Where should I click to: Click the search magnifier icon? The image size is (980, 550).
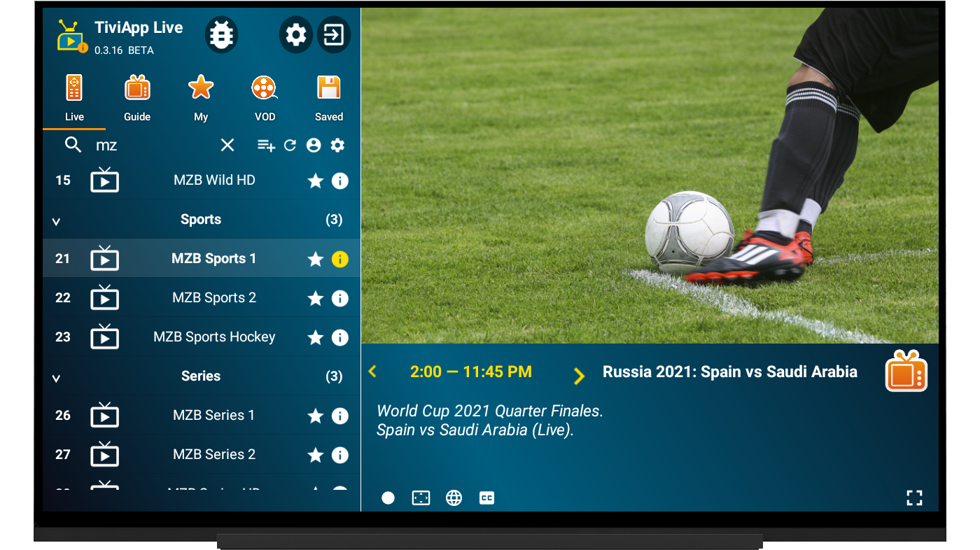pos(73,145)
